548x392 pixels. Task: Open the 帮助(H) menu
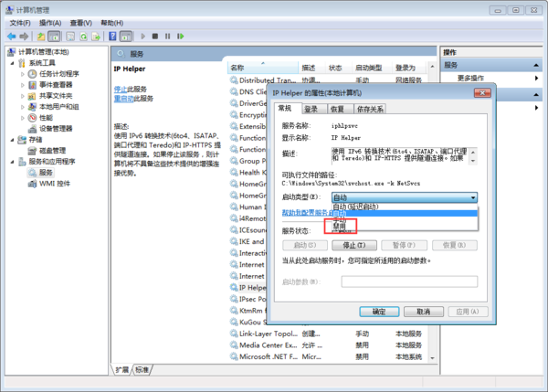pyautogui.click(x=112, y=23)
